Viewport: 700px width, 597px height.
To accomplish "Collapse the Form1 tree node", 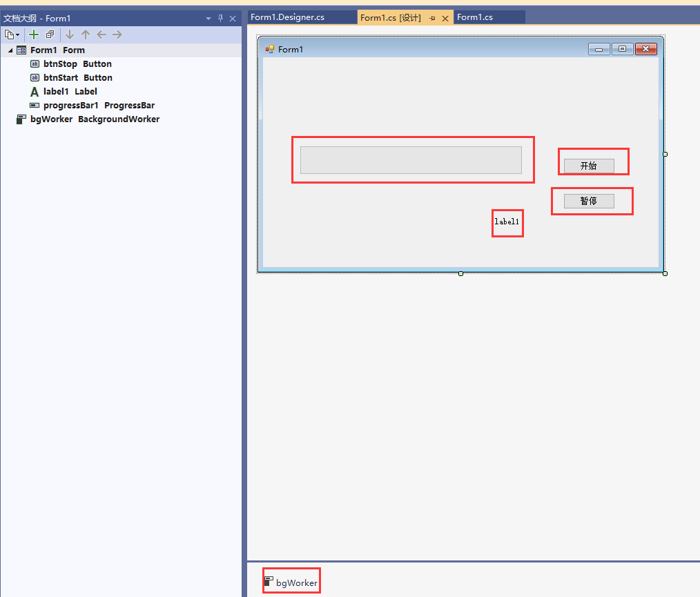I will pos(10,50).
